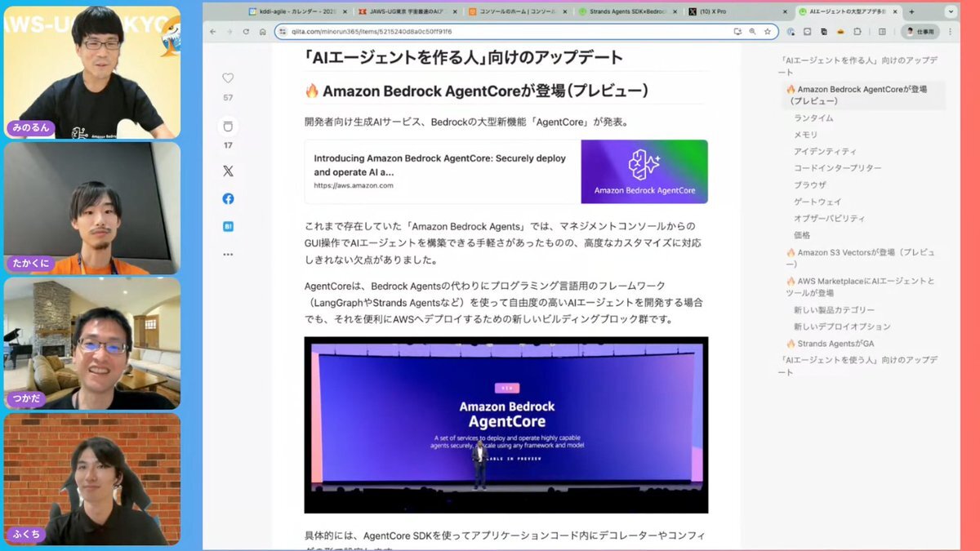
Task: Click the like count 57
Action: 228,97
